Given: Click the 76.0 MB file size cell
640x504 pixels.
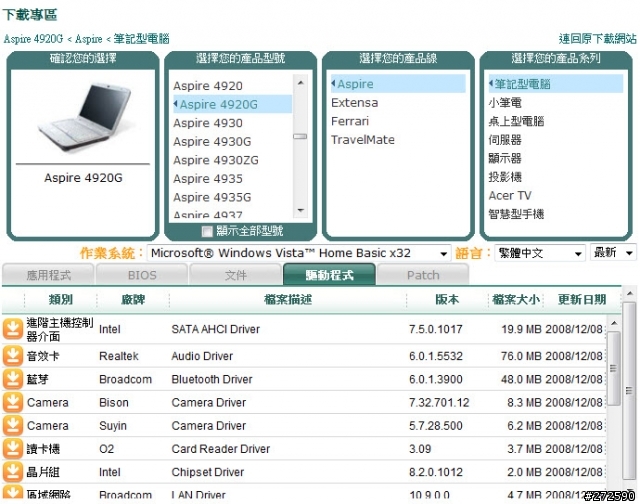Looking at the screenshot, I should click(521, 356).
